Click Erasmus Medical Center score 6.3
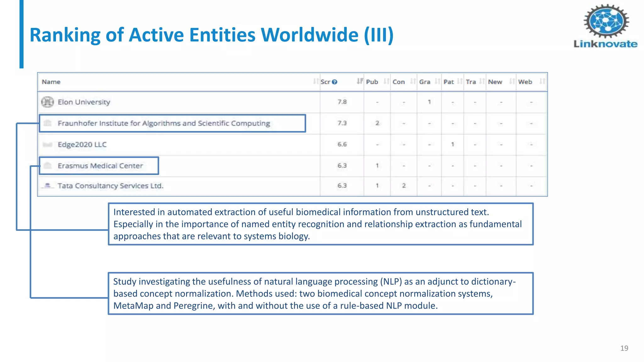Viewport: 644px width, 362px height. (342, 165)
